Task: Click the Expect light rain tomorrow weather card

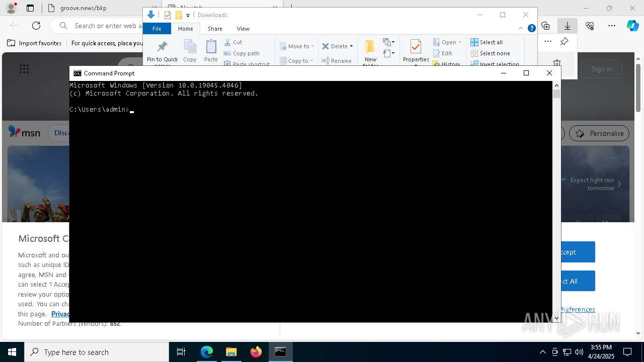Action: [591, 184]
